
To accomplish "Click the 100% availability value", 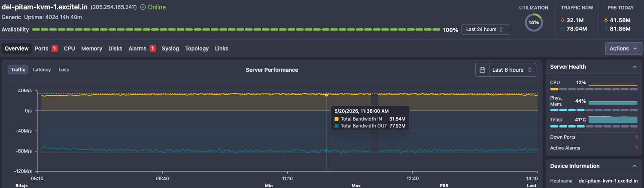I will (x=450, y=30).
